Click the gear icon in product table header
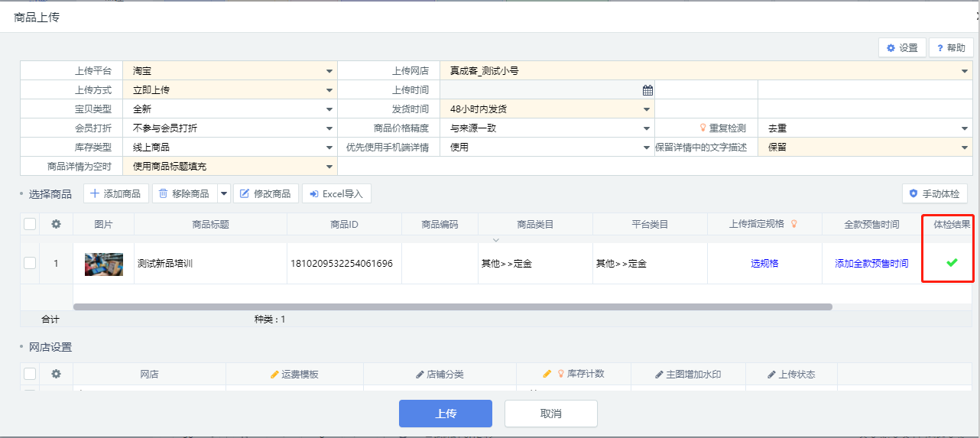Screen dimensions: 980x438 click(56, 224)
